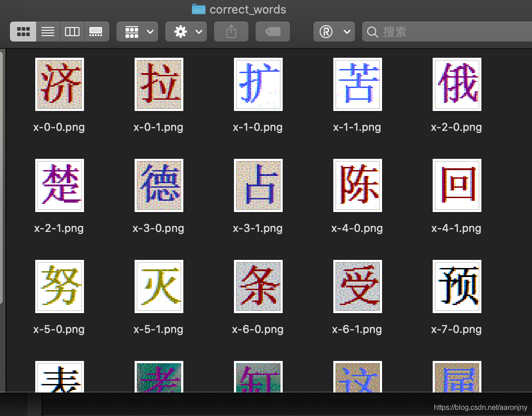Image resolution: width=532 pixels, height=416 pixels.
Task: Switch to list view mode
Action: tap(47, 32)
